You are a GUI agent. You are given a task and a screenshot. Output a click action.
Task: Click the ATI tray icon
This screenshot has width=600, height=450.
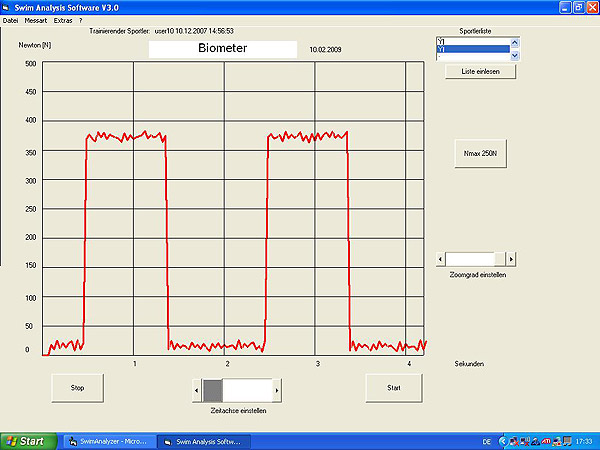click(547, 440)
